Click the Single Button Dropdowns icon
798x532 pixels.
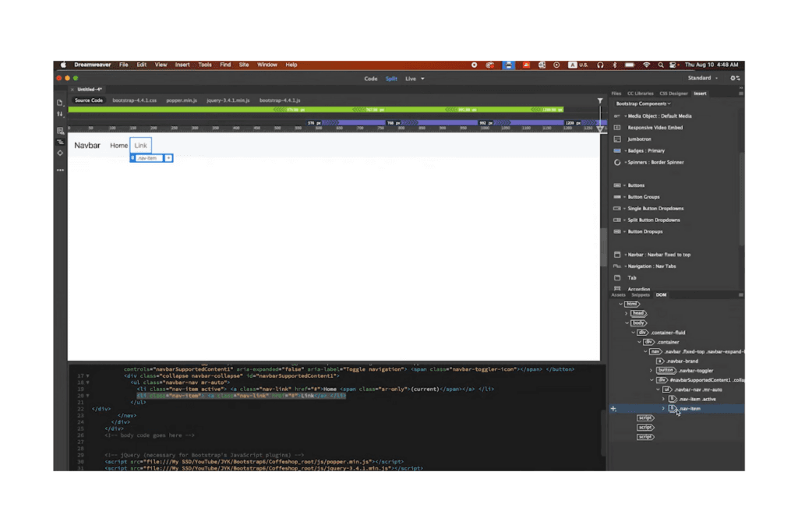tap(617, 209)
